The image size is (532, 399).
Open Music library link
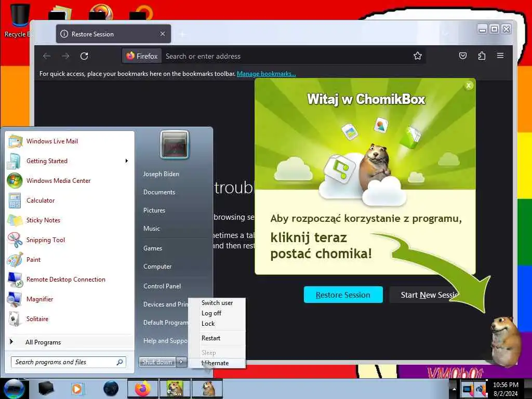(x=152, y=229)
